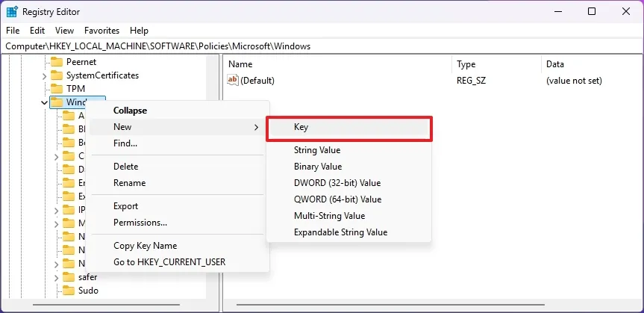Image resolution: width=644 pixels, height=313 pixels.
Task: Select the (Default) string value icon
Action: (x=233, y=81)
